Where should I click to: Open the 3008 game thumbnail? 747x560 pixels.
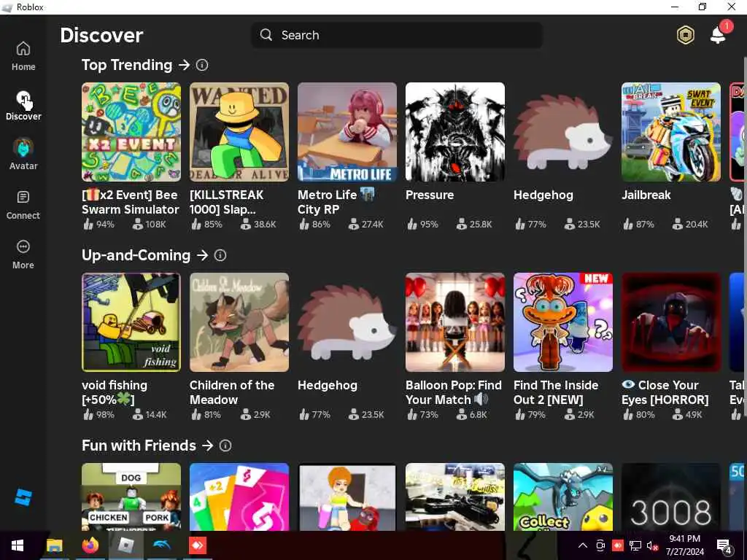coord(671,497)
